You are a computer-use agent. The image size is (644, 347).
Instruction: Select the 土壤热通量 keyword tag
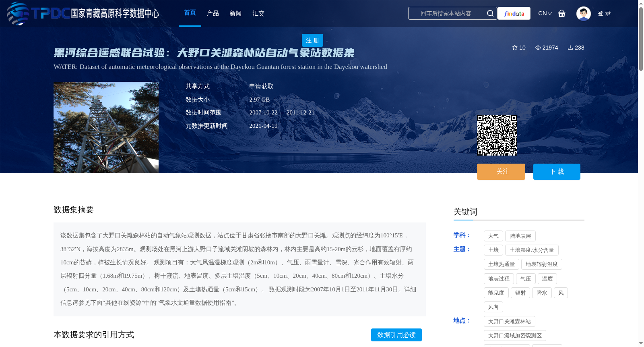502,264
